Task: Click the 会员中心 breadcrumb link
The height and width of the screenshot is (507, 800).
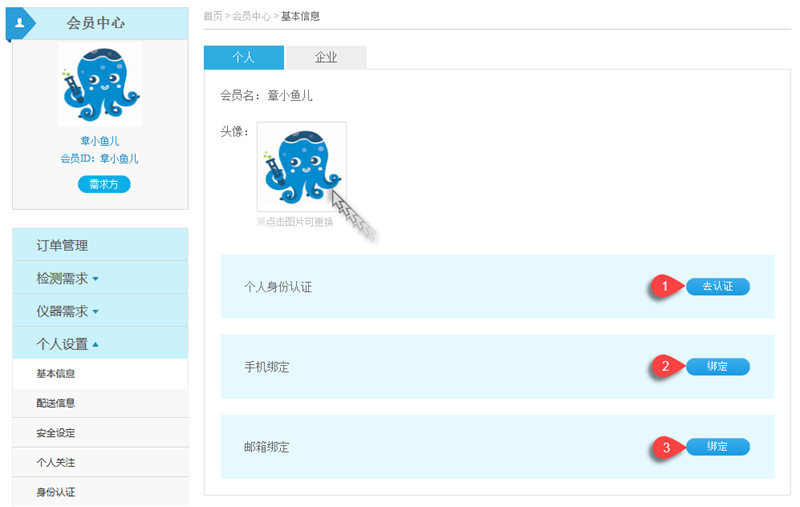Action: coord(251,16)
